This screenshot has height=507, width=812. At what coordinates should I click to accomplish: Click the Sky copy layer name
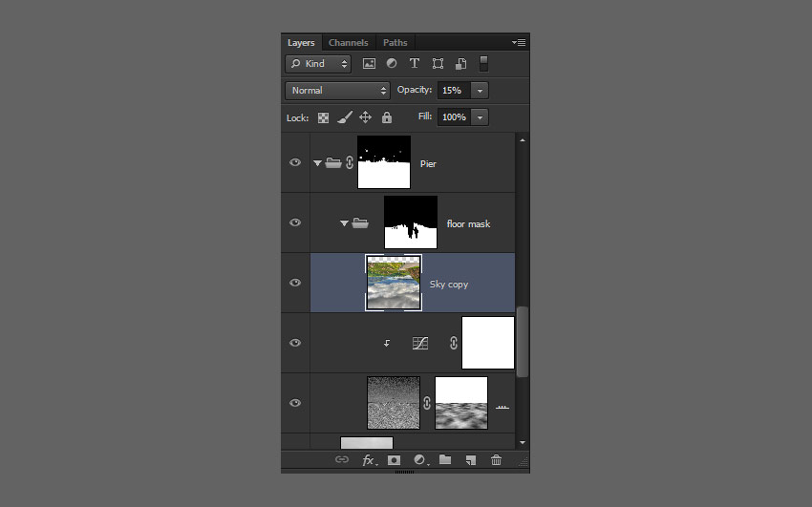[449, 284]
